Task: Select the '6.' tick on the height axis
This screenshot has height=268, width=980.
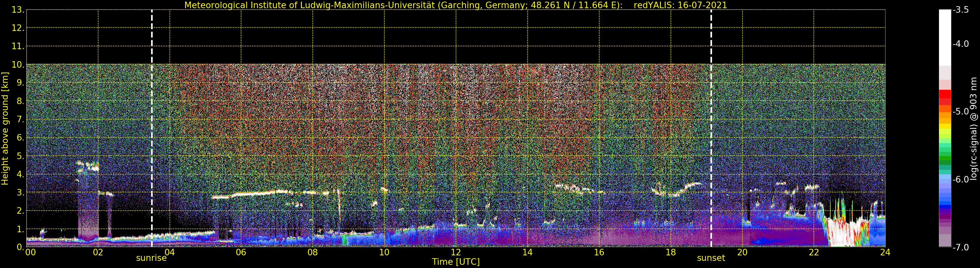Action: click(x=21, y=138)
